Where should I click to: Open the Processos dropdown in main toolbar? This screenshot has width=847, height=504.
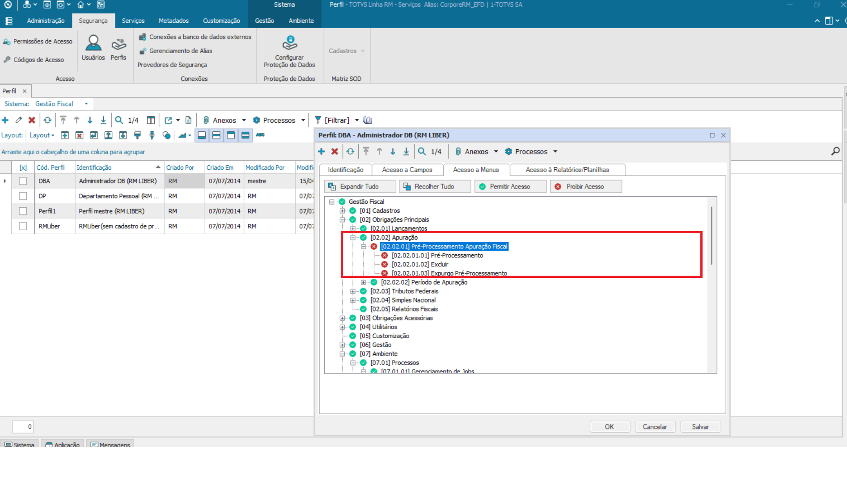pos(303,120)
